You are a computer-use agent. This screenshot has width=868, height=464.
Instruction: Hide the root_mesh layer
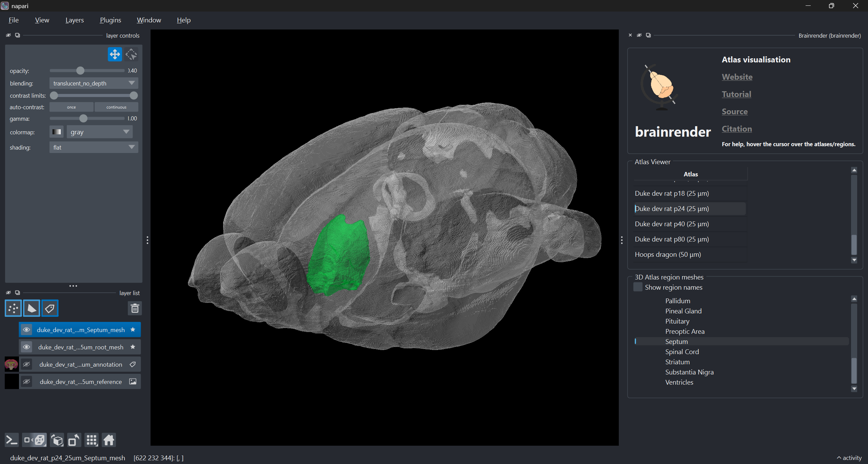coord(26,347)
